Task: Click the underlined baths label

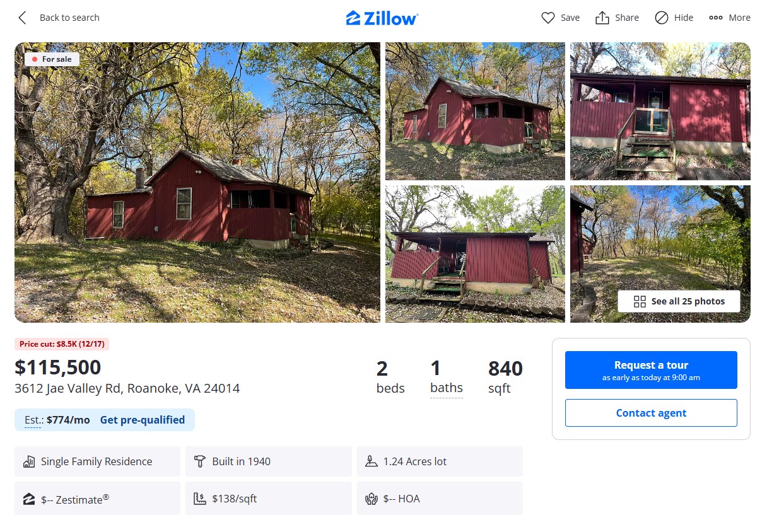Action: [447, 388]
